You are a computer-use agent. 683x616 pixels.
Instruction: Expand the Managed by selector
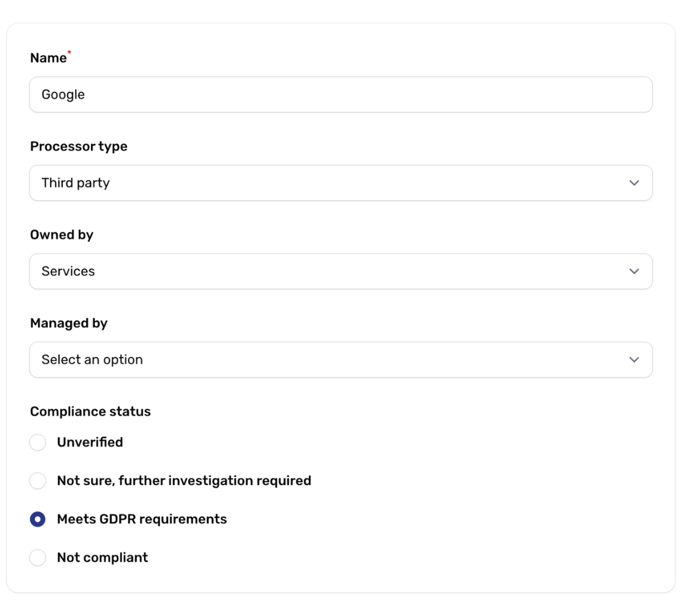(340, 359)
